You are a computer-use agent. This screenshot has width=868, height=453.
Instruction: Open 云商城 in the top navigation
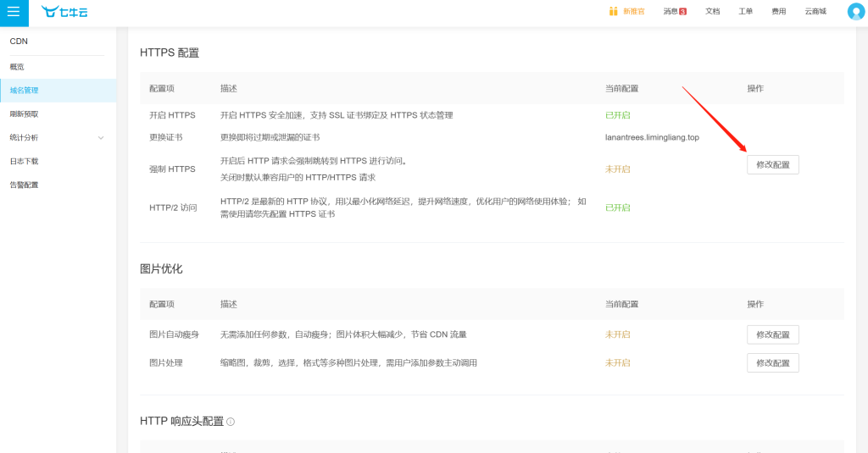(x=815, y=11)
